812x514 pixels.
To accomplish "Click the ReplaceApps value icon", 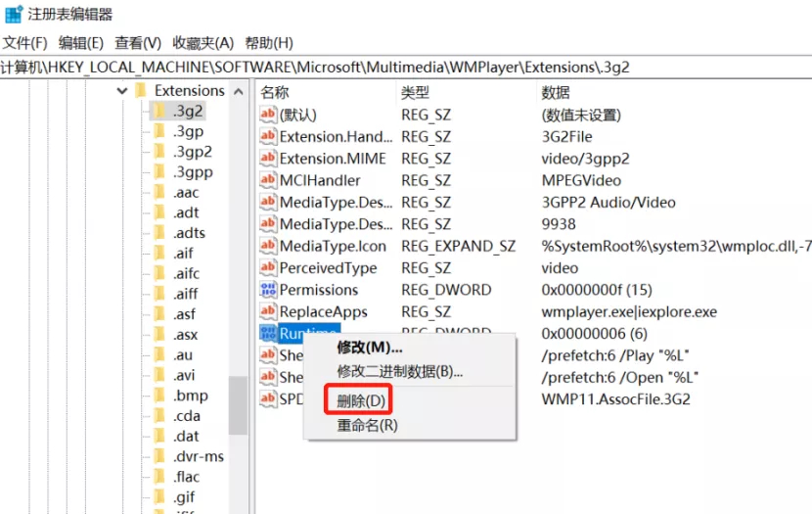I will [268, 311].
